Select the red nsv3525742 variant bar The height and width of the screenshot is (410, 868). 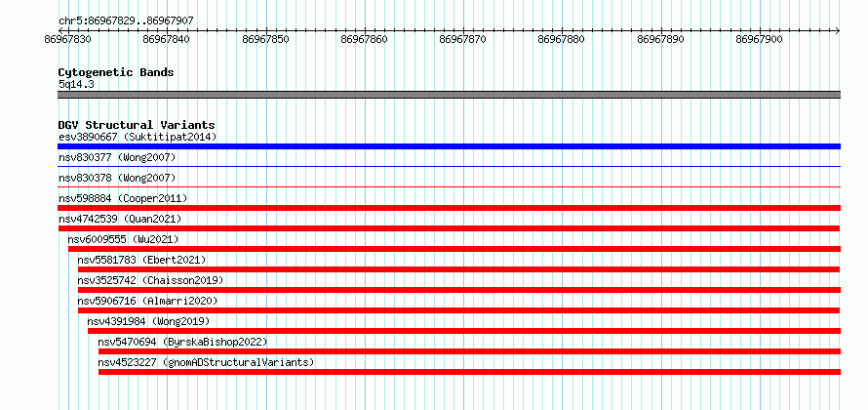pyautogui.click(x=459, y=290)
